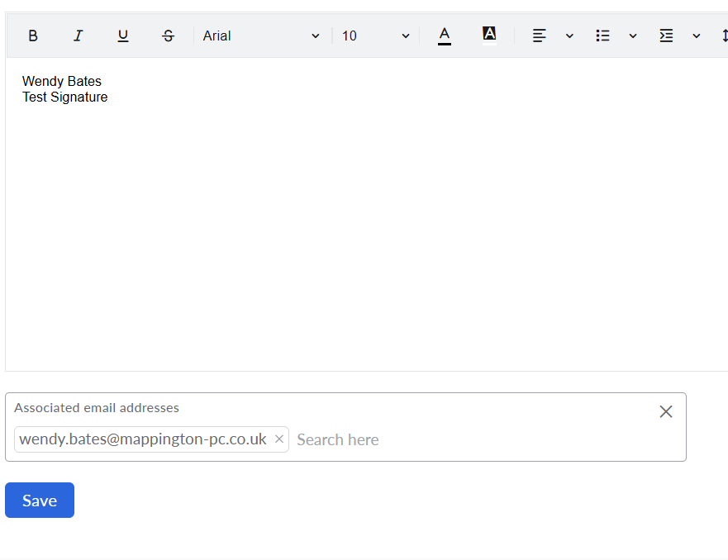Toggle bold formatting
Viewport: 728px width, 560px height.
[x=32, y=36]
